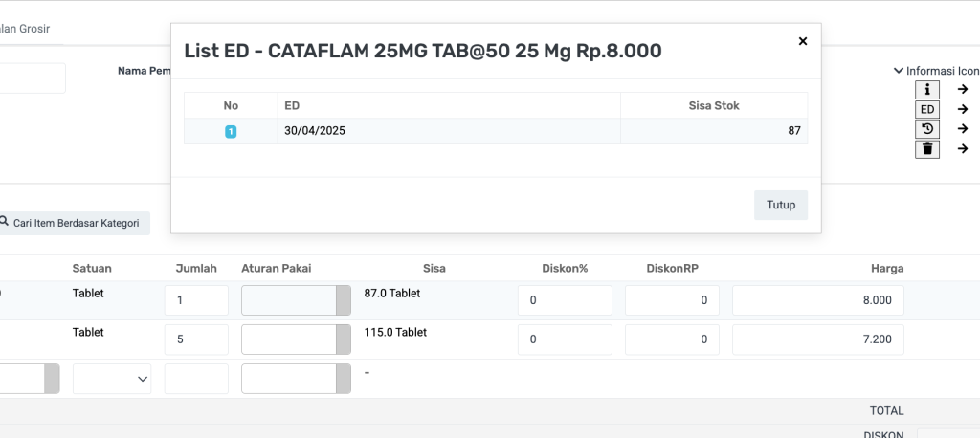The height and width of the screenshot is (438, 980).
Task: Click the Harga field showing 8.000
Action: [x=817, y=300]
